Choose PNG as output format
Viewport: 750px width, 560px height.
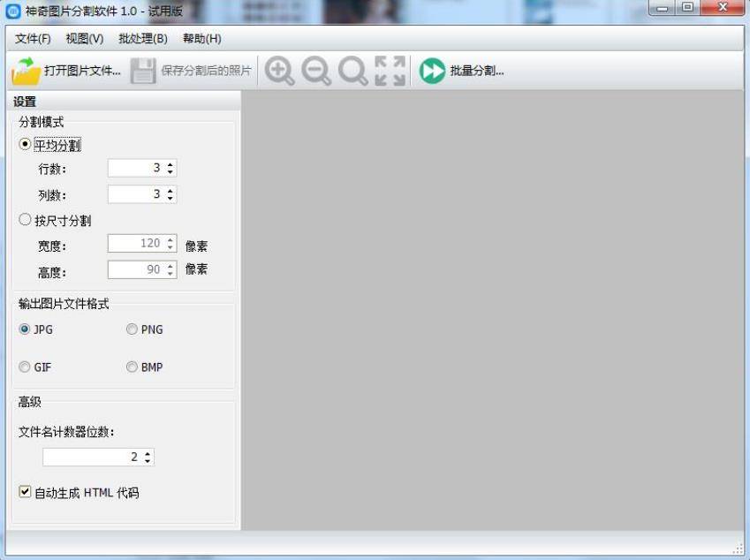pyautogui.click(x=132, y=329)
